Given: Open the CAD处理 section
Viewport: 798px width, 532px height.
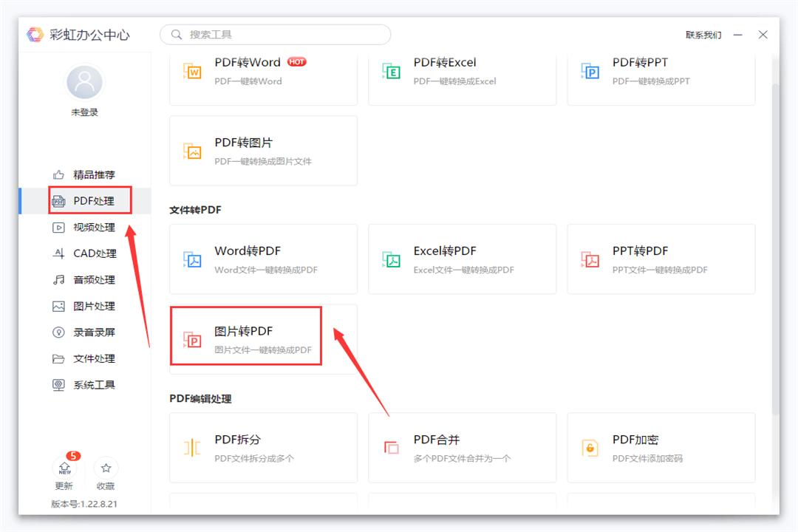Looking at the screenshot, I should [83, 253].
